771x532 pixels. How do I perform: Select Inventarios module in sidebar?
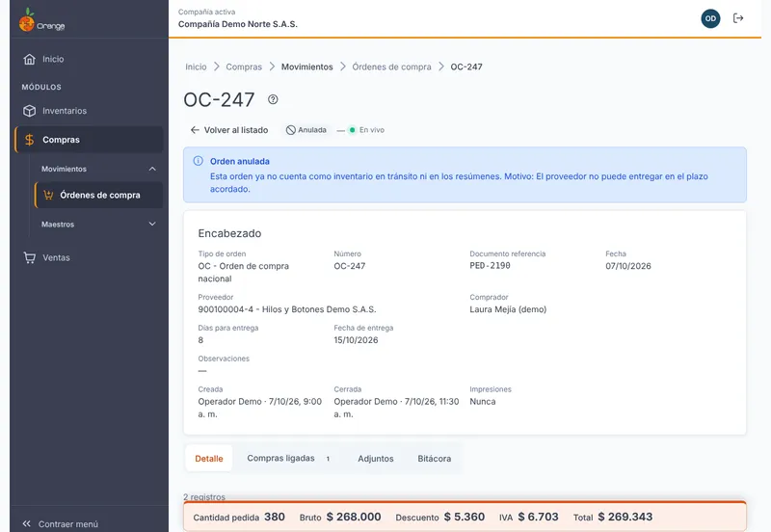[x=89, y=111]
